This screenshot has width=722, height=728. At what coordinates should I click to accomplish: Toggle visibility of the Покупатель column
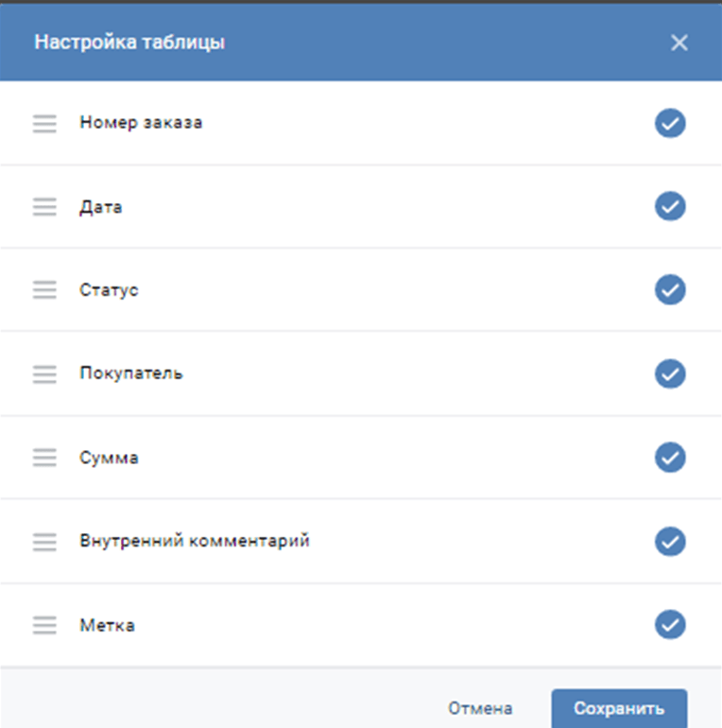coord(670,373)
